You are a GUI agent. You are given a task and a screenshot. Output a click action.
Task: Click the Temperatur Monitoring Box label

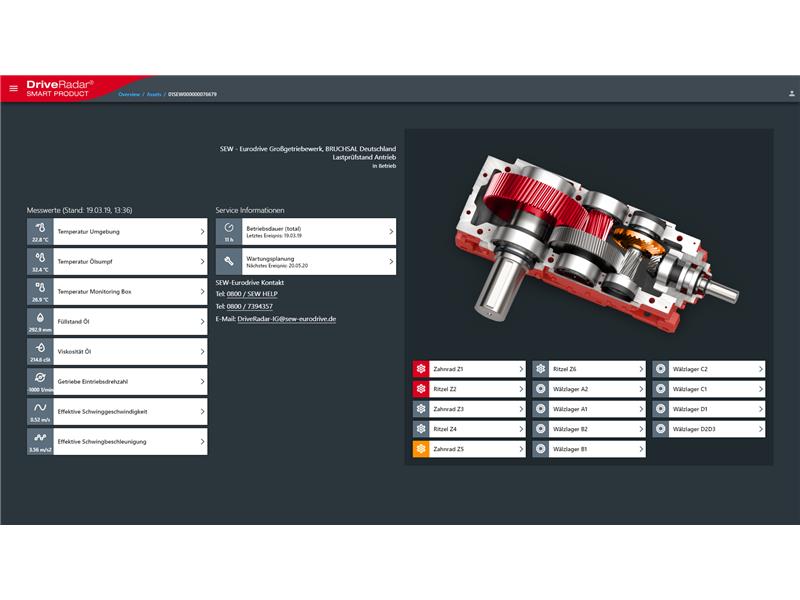94,292
